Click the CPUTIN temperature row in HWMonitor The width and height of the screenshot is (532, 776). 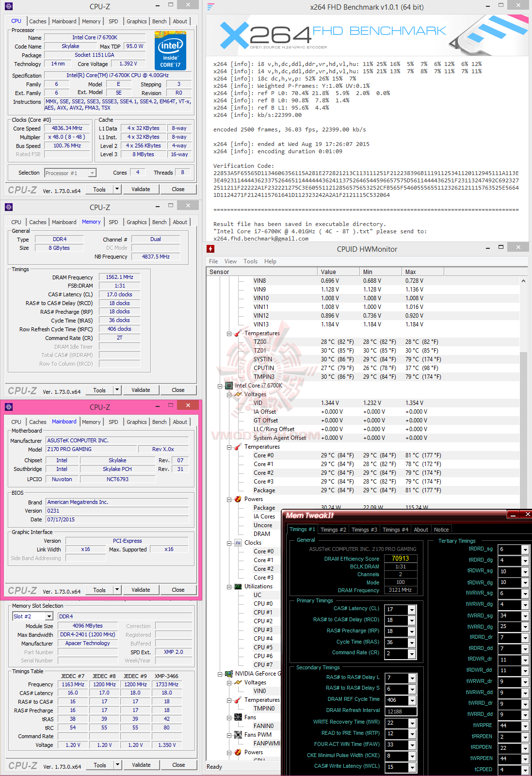(363, 368)
